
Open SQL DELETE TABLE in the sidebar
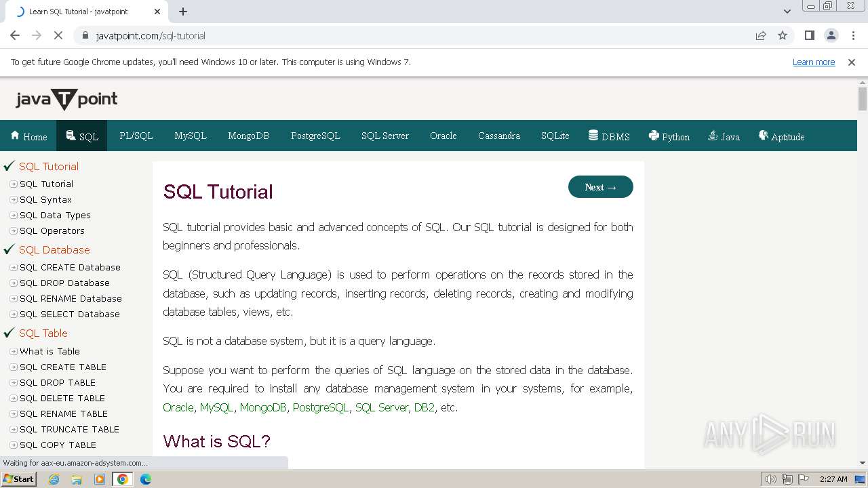[x=62, y=398]
